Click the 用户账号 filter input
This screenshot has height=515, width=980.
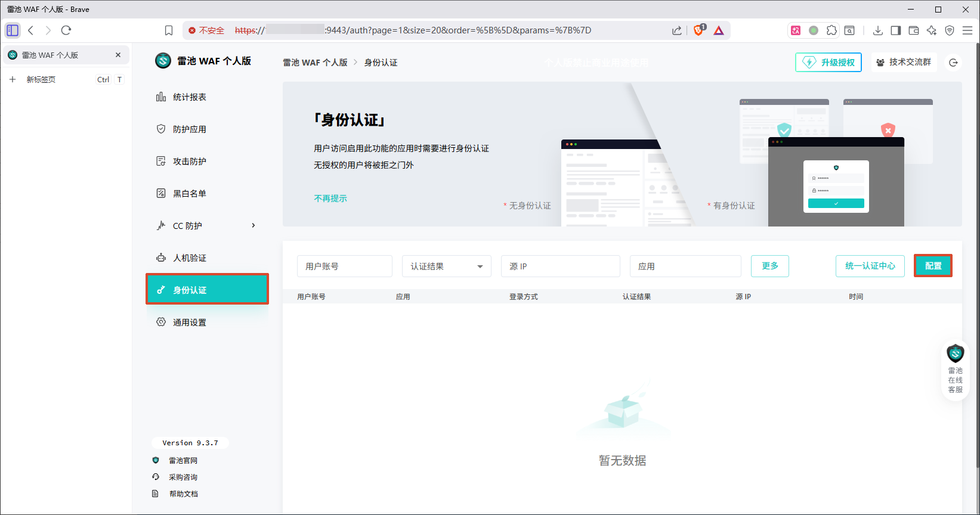pyautogui.click(x=345, y=266)
